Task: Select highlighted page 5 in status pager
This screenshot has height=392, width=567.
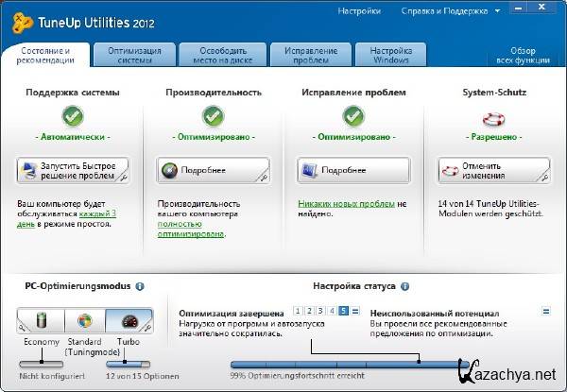Action: 344,311
